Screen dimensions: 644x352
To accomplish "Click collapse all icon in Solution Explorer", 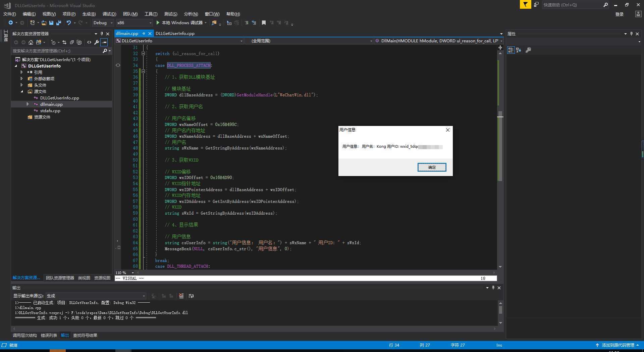I will coord(72,42).
